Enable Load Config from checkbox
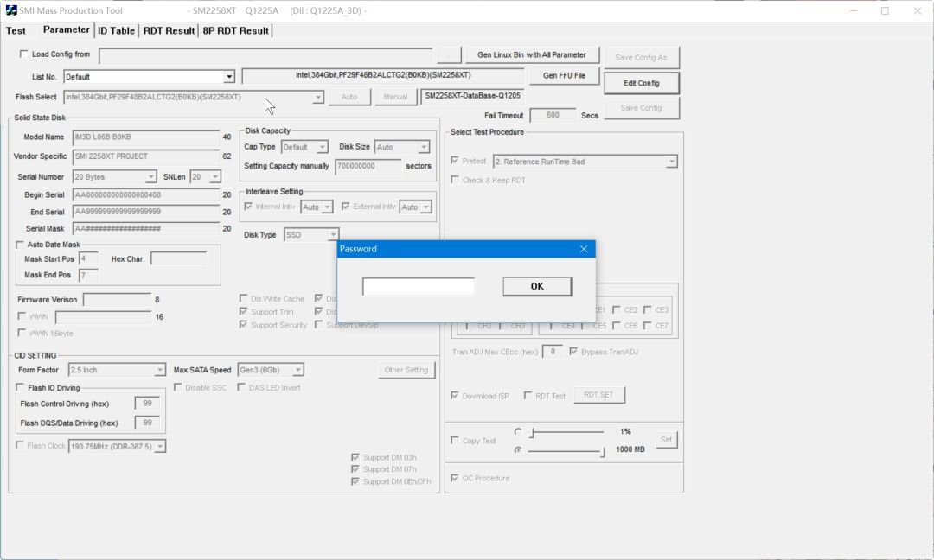 coord(24,54)
